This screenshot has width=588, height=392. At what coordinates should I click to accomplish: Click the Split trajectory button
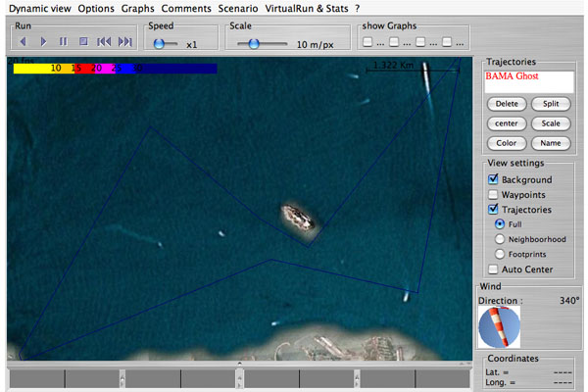pos(551,104)
